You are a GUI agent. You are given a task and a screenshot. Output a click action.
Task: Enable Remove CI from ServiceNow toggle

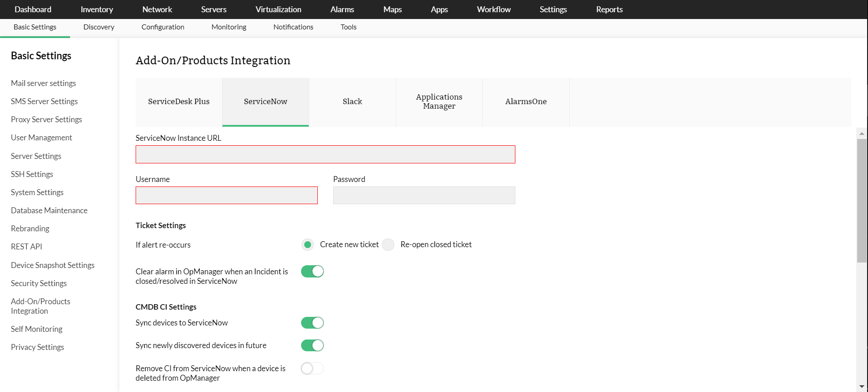(x=312, y=368)
